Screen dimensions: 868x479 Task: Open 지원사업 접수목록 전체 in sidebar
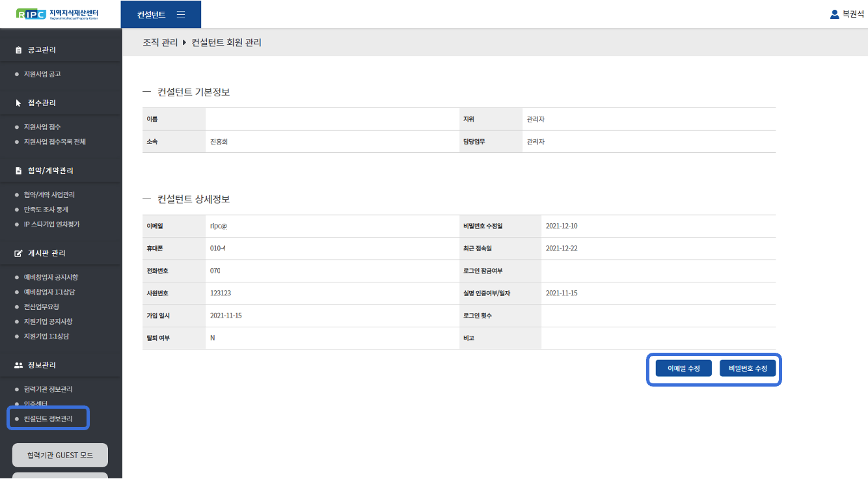pyautogui.click(x=55, y=142)
